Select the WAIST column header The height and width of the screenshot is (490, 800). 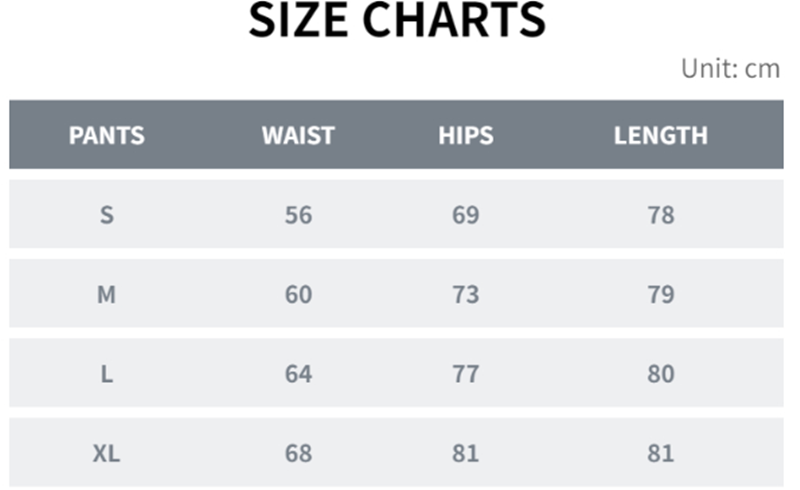tap(298, 135)
